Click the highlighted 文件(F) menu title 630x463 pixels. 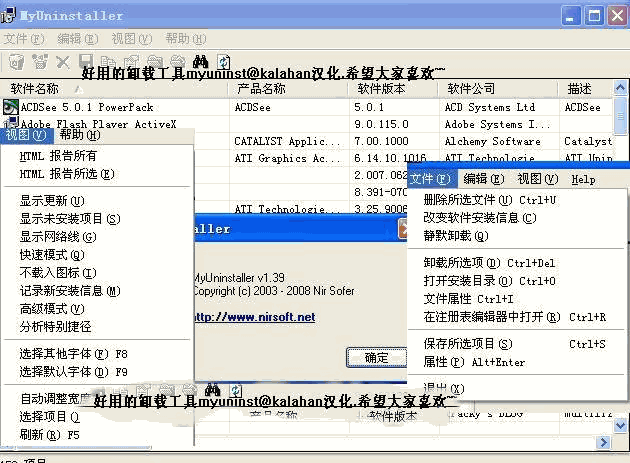point(432,179)
